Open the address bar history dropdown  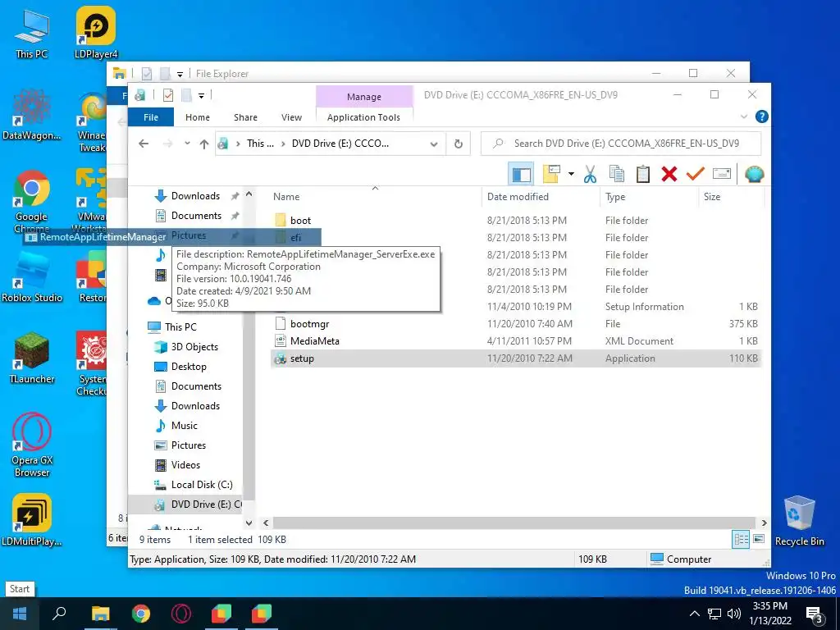click(x=434, y=144)
